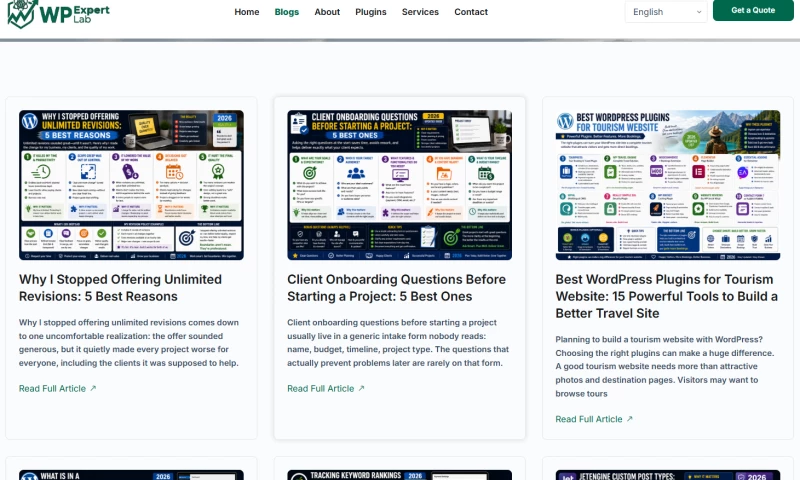
Task: Click the Get a Quote button
Action: pos(753,10)
